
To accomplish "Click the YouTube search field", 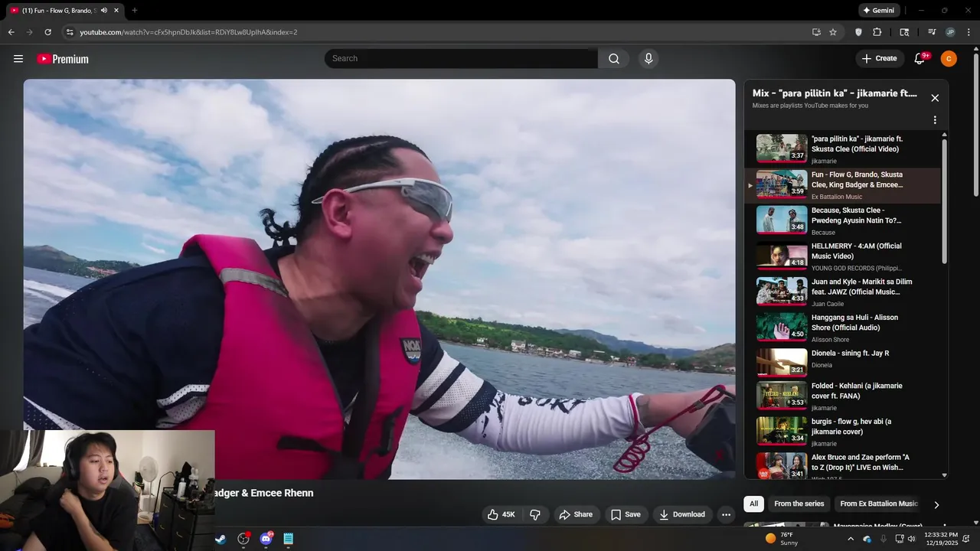I will [x=461, y=59].
